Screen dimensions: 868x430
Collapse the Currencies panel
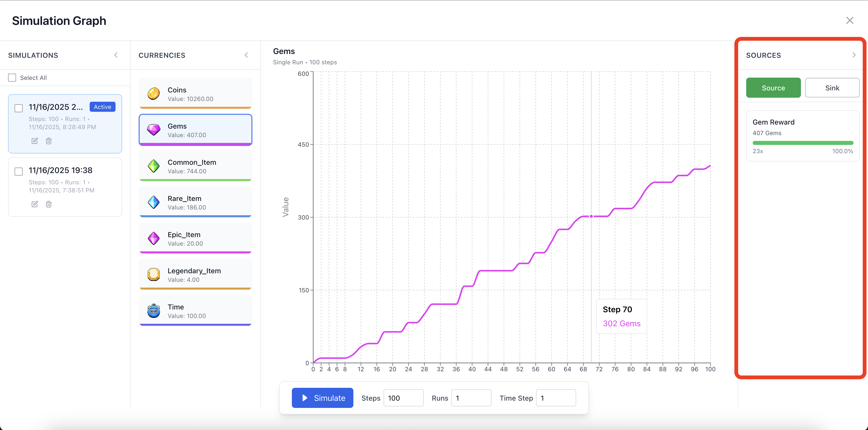point(246,55)
